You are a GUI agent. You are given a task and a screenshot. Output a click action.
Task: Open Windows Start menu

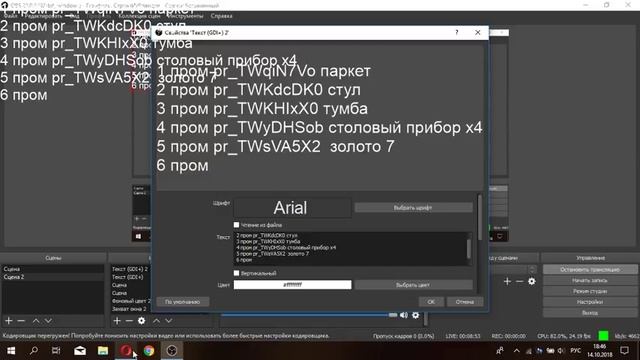11,351
